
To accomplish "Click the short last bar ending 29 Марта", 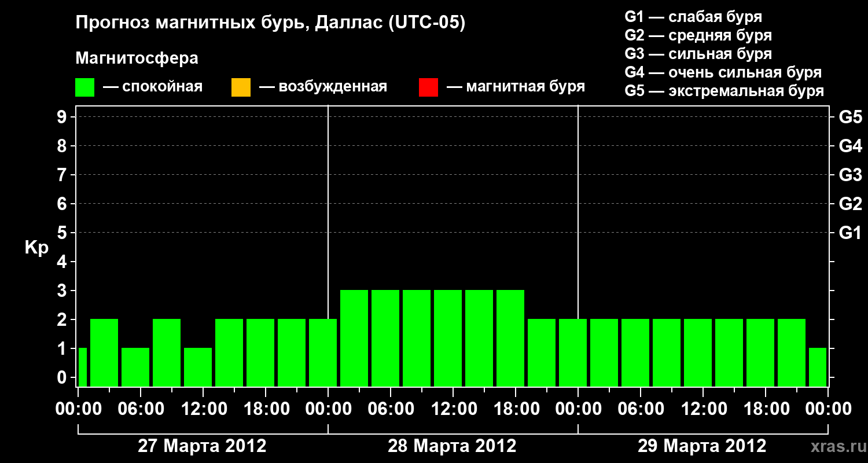I will 818,367.
